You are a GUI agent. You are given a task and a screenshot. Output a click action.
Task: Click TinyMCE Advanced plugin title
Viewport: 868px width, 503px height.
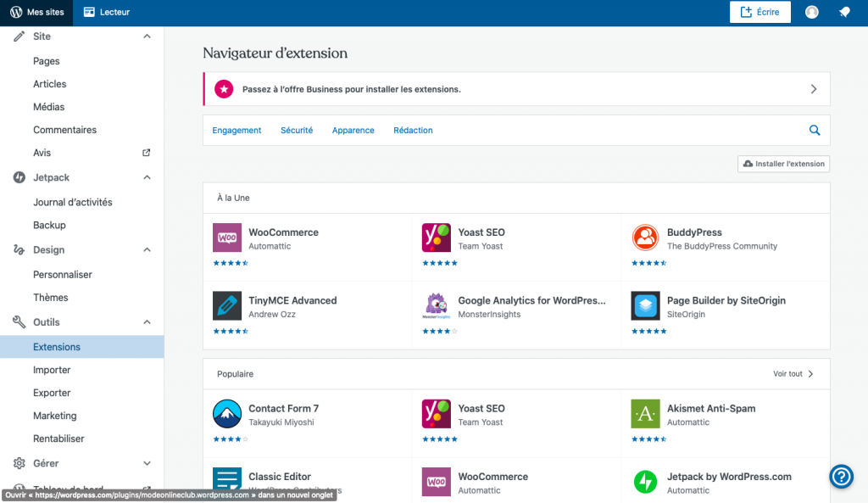pyautogui.click(x=292, y=300)
